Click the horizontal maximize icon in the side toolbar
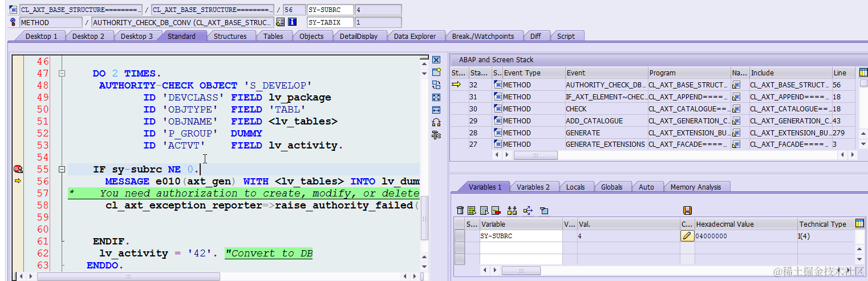Image resolution: width=868 pixels, height=281 pixels. (436, 110)
